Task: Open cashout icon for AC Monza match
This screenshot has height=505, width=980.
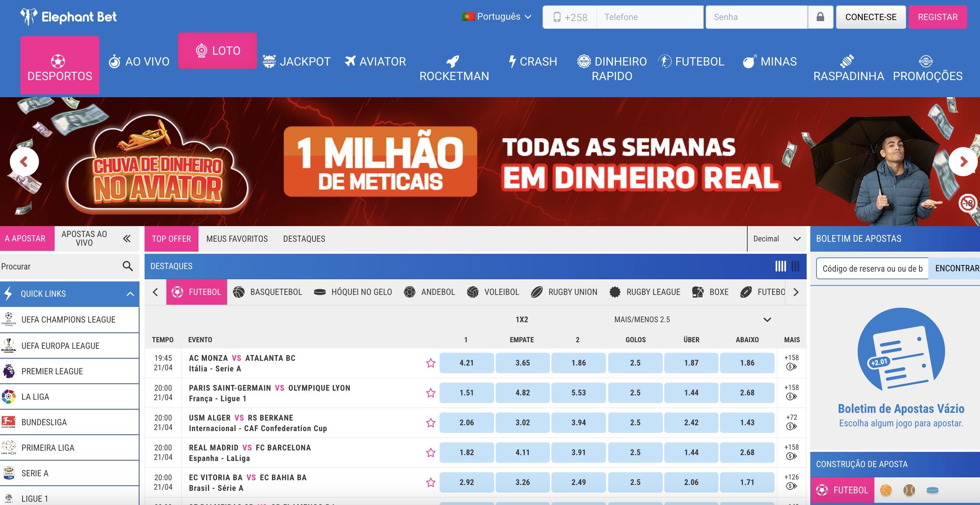Action: [791, 367]
